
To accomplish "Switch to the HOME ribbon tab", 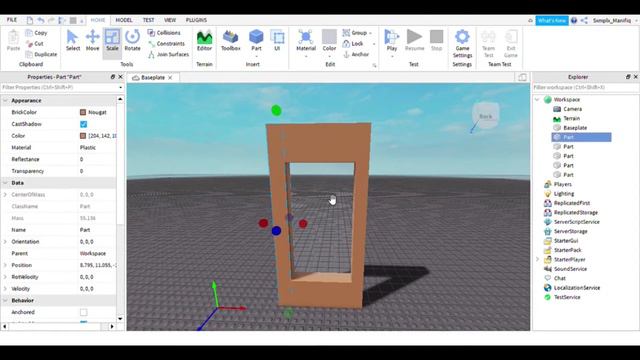I will (98, 20).
